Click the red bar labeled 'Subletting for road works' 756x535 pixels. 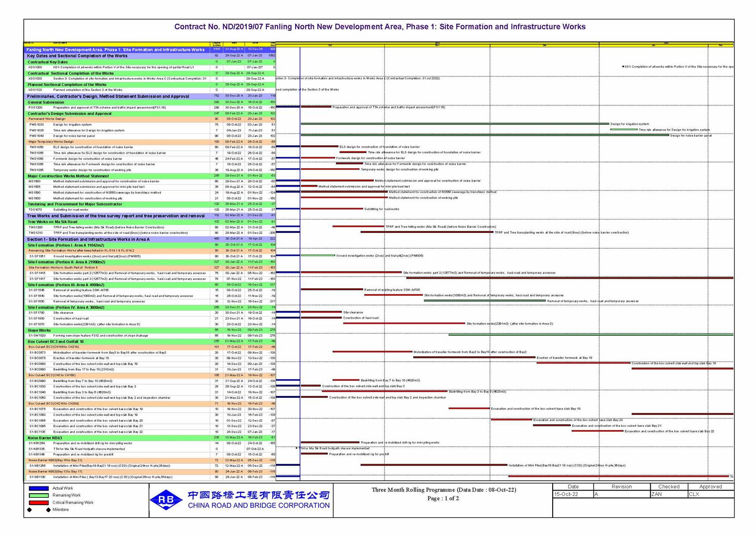[x=332, y=209]
